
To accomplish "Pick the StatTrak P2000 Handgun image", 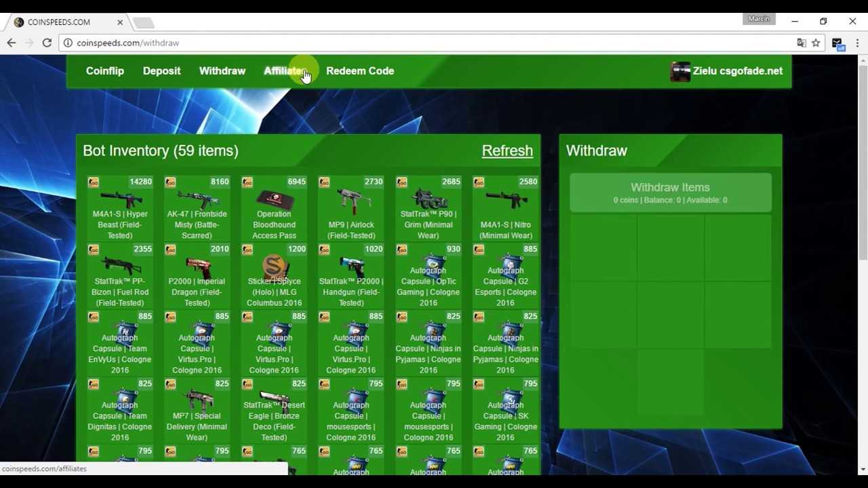I will coord(351,266).
